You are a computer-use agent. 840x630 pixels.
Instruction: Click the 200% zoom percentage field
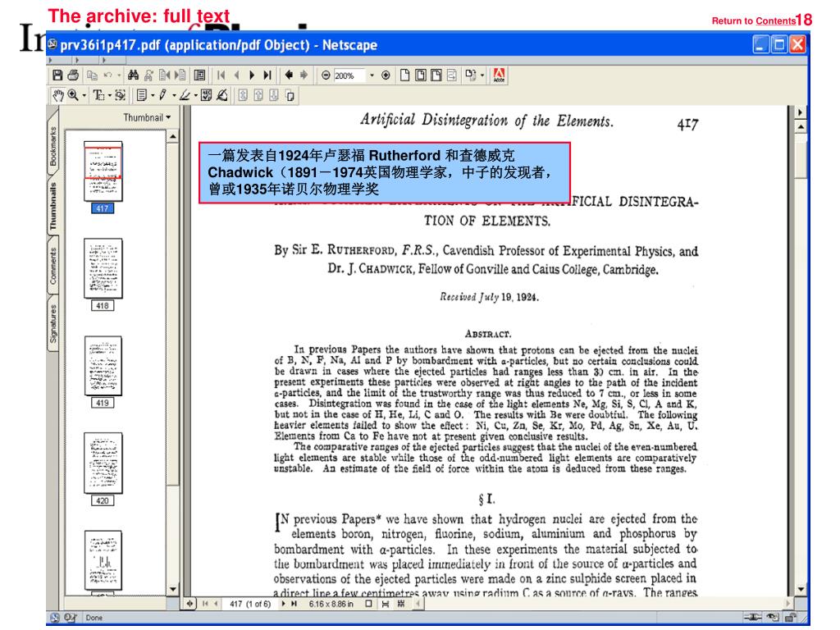coord(348,75)
